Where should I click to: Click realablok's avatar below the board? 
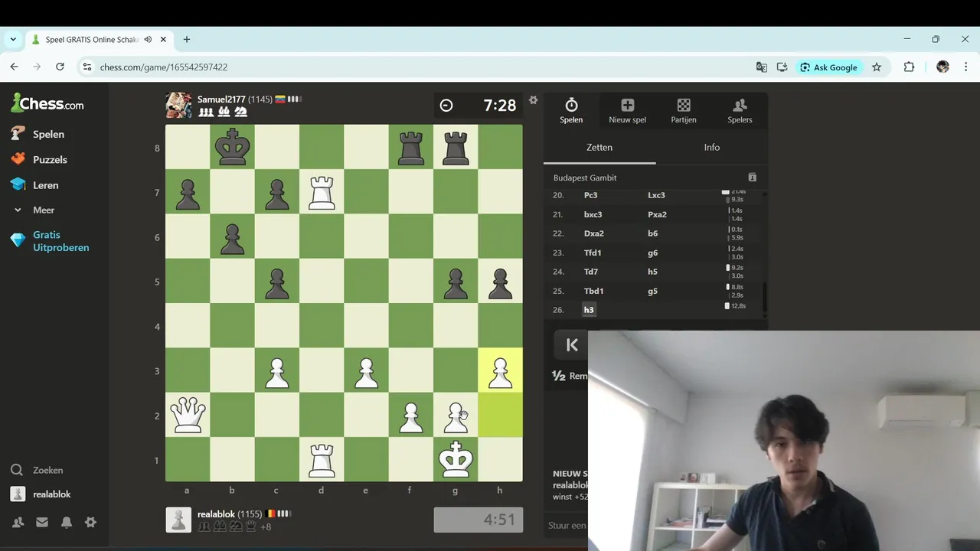(178, 520)
